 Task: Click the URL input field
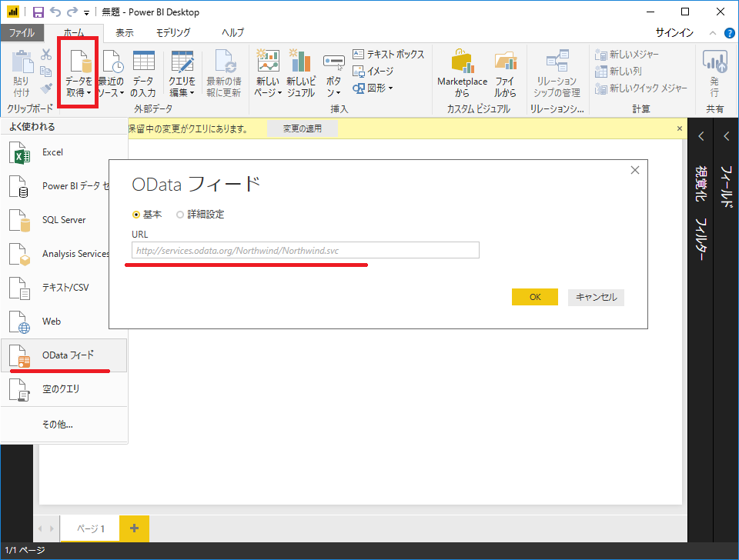coord(306,250)
